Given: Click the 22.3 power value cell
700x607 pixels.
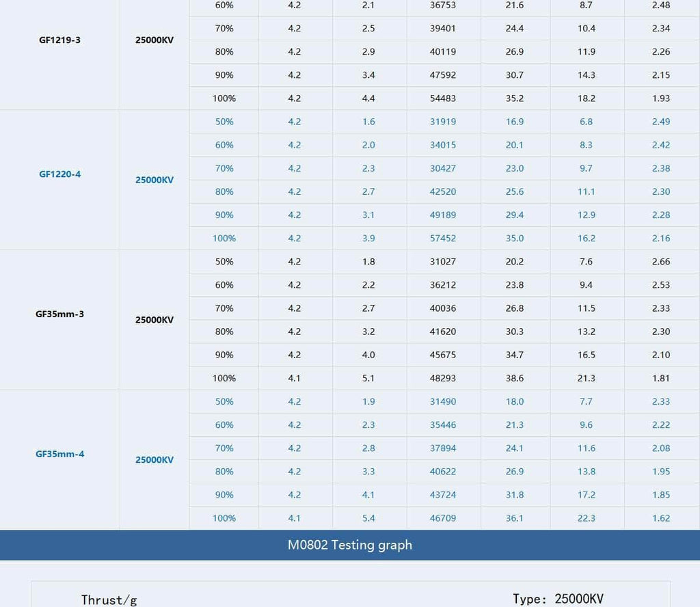Looking at the screenshot, I should (x=587, y=518).
